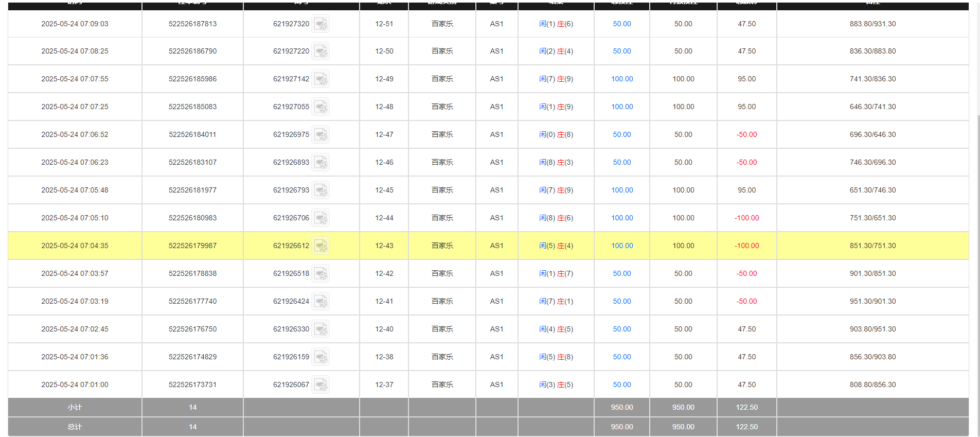
Task: Open the video icon for 621926893
Action: click(x=320, y=163)
